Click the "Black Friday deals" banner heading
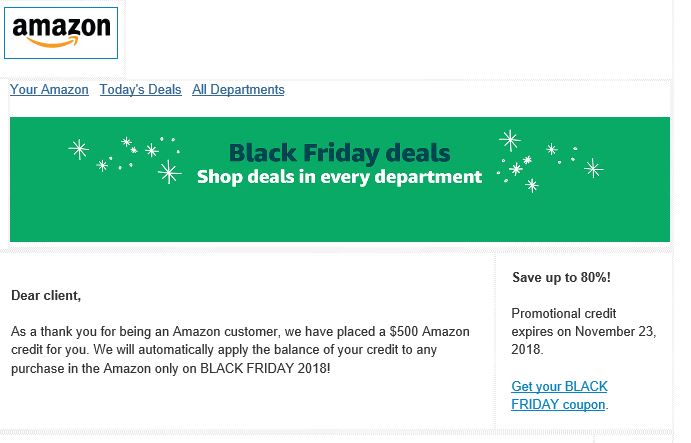The image size is (691, 443). (339, 154)
